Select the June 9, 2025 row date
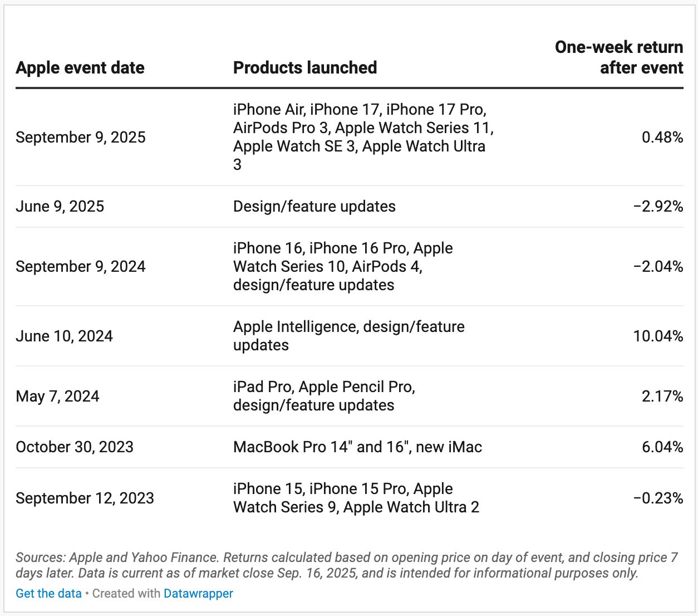The width and height of the screenshot is (698, 616). click(x=60, y=207)
